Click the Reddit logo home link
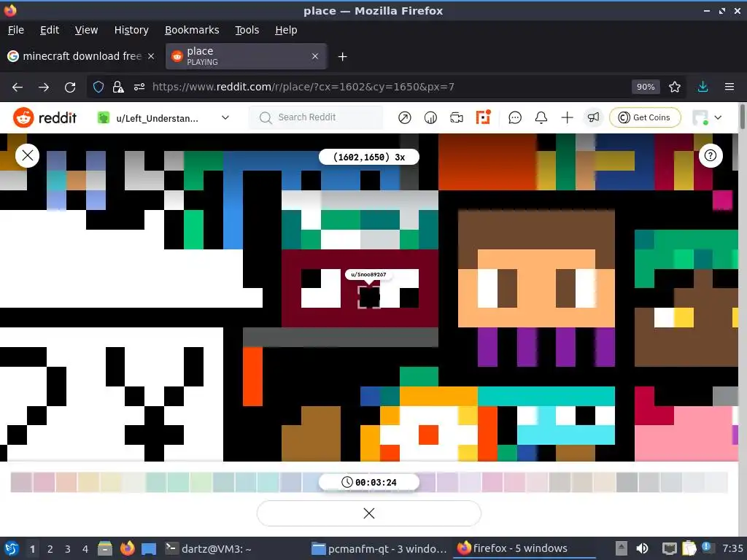The width and height of the screenshot is (747, 560). click(44, 117)
